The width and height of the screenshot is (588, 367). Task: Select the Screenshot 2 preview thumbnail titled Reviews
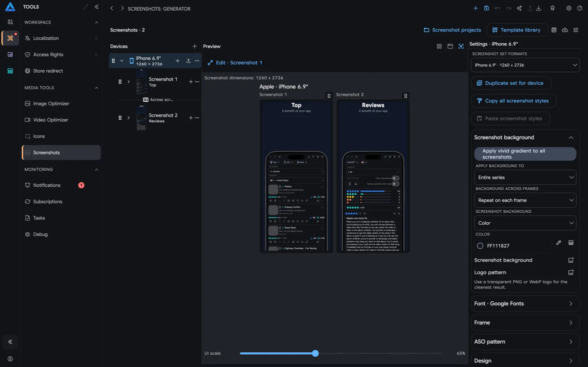[373, 176]
